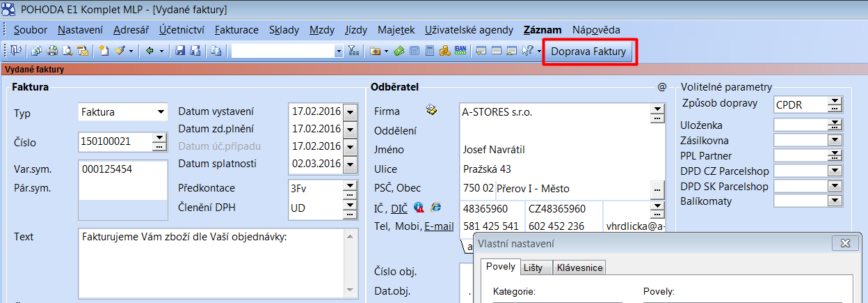Click the green money banknote icon
Viewport: 868px width, 303px height.
click(399, 51)
